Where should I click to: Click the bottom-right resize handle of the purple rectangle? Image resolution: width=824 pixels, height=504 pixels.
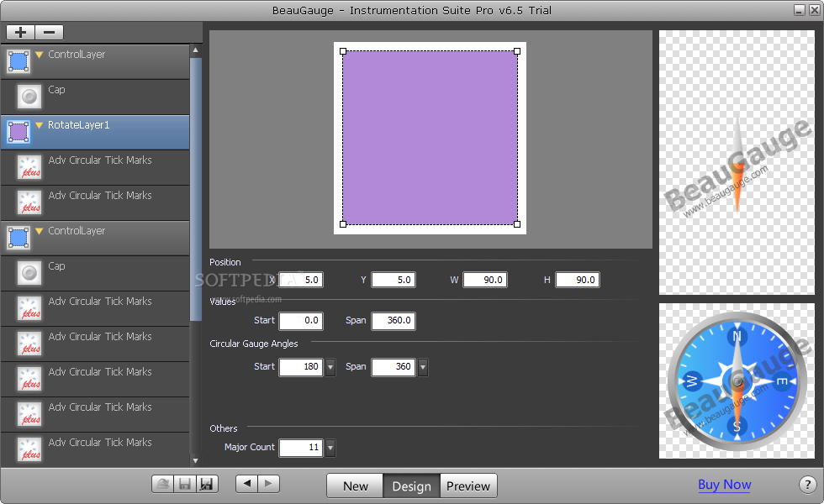(517, 224)
